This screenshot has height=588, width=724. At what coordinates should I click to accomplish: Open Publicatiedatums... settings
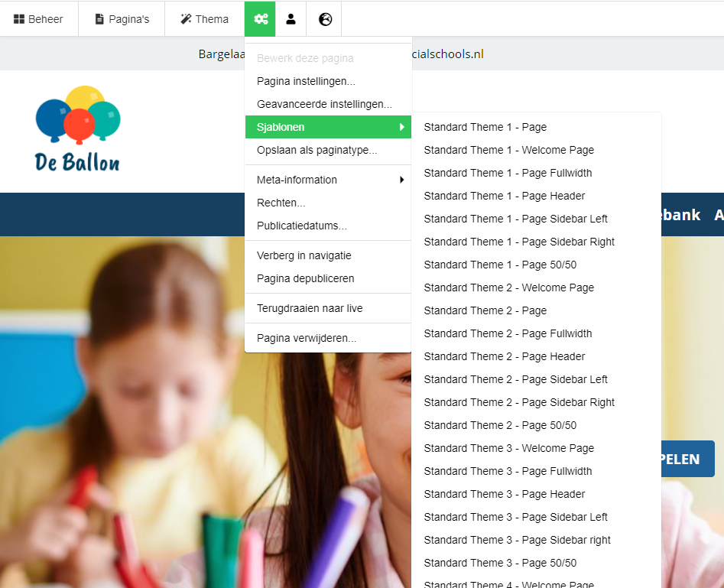coord(301,226)
